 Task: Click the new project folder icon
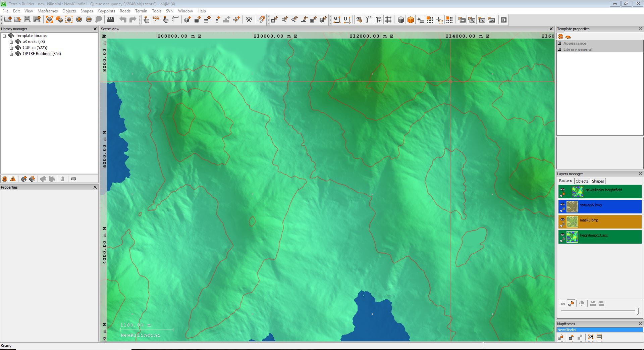tap(8, 19)
